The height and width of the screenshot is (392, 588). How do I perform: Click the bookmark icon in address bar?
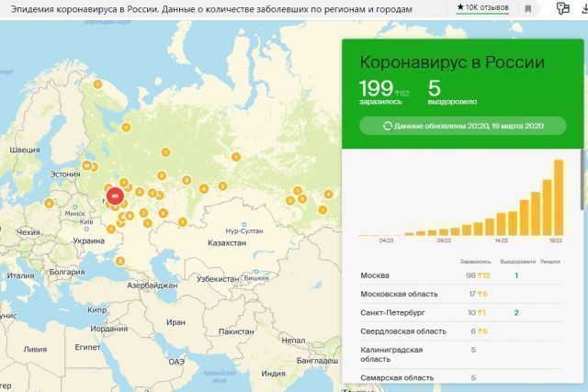click(x=527, y=7)
